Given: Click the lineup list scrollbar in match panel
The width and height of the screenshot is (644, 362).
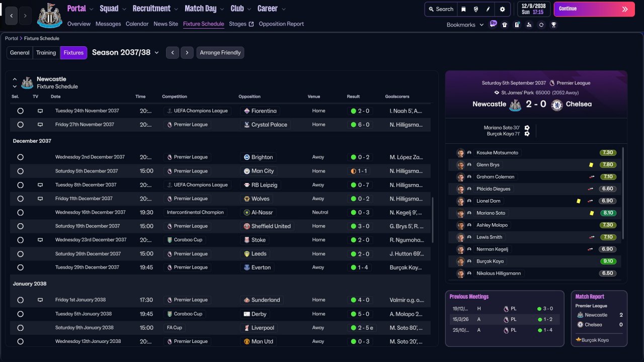Looking at the screenshot, I should [623, 194].
